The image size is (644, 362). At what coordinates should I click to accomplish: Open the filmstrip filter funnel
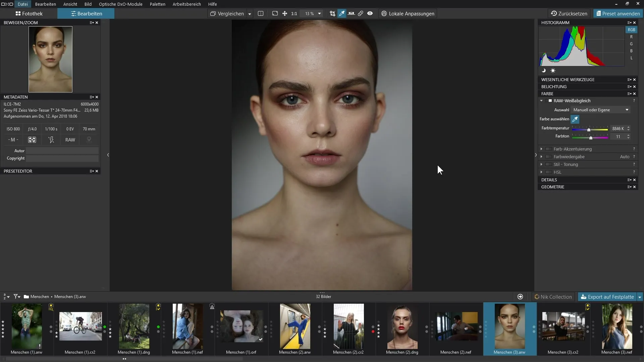(x=17, y=297)
